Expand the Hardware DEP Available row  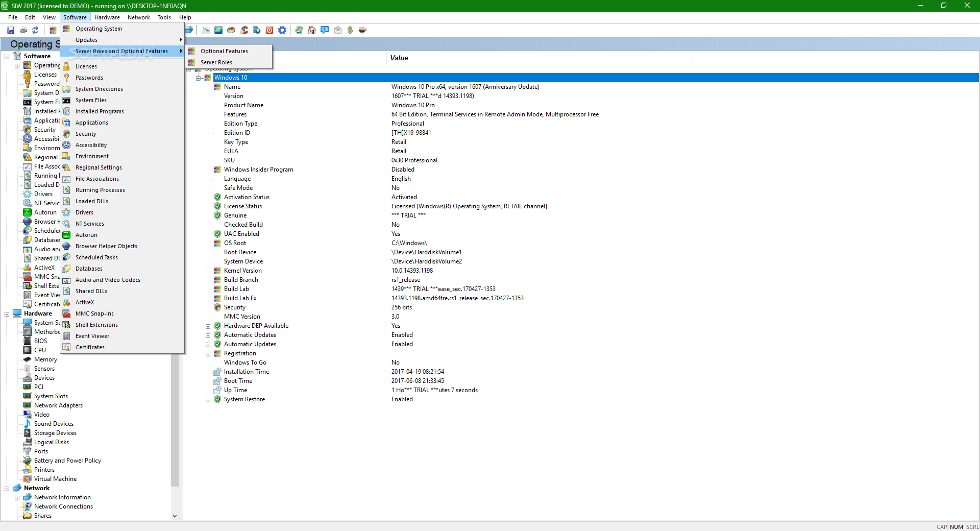tap(208, 326)
